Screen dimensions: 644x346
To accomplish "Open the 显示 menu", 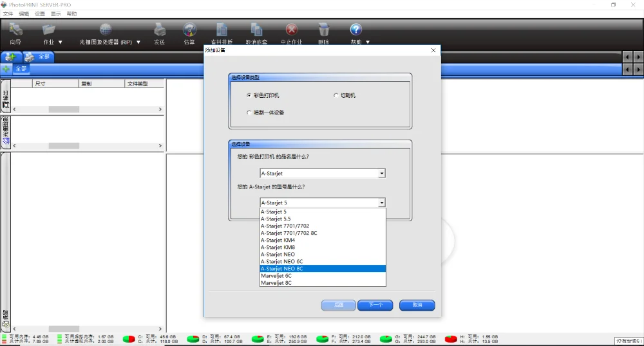I will point(56,14).
